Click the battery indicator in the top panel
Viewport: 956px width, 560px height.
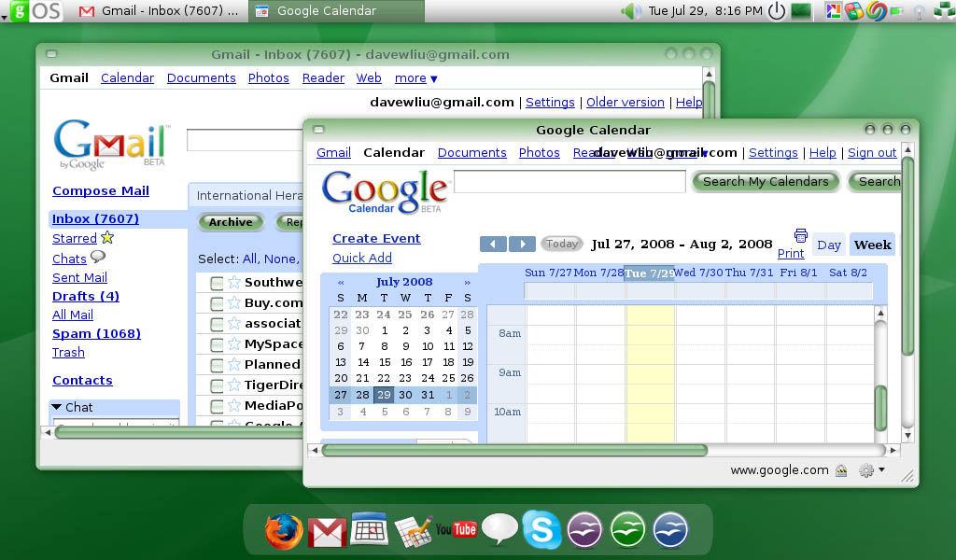tap(896, 10)
